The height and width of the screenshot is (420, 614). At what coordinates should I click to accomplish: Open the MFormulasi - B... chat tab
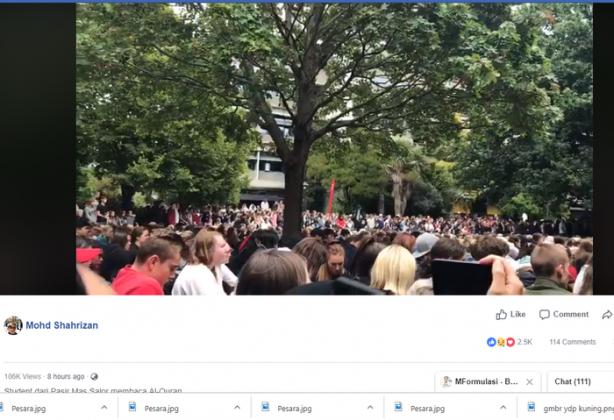[486, 382]
